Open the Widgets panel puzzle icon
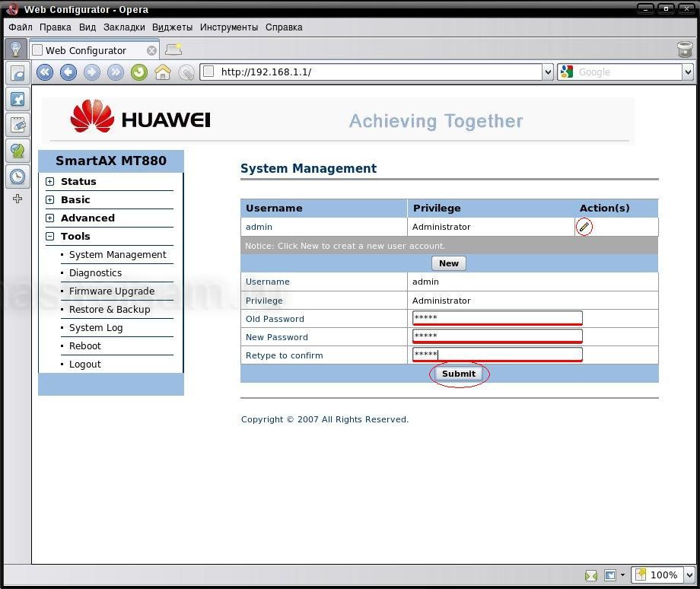 point(17,99)
